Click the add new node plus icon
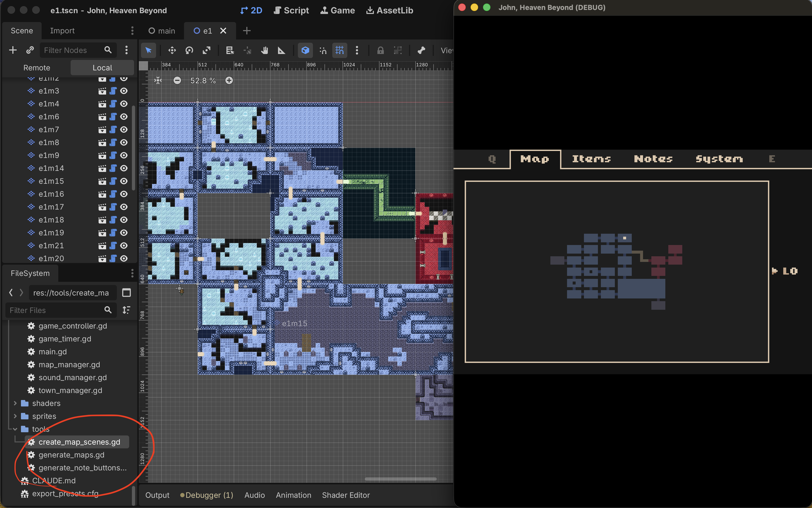The height and width of the screenshot is (508, 812). [13, 50]
